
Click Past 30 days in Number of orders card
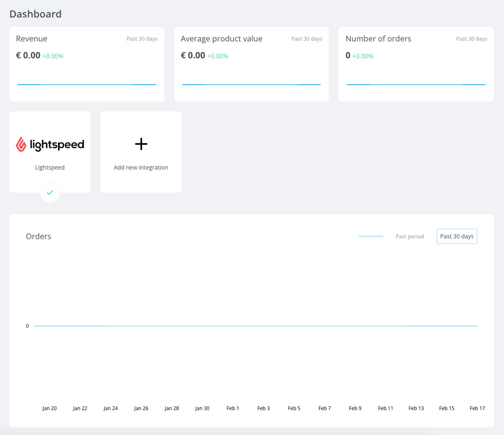coord(472,39)
